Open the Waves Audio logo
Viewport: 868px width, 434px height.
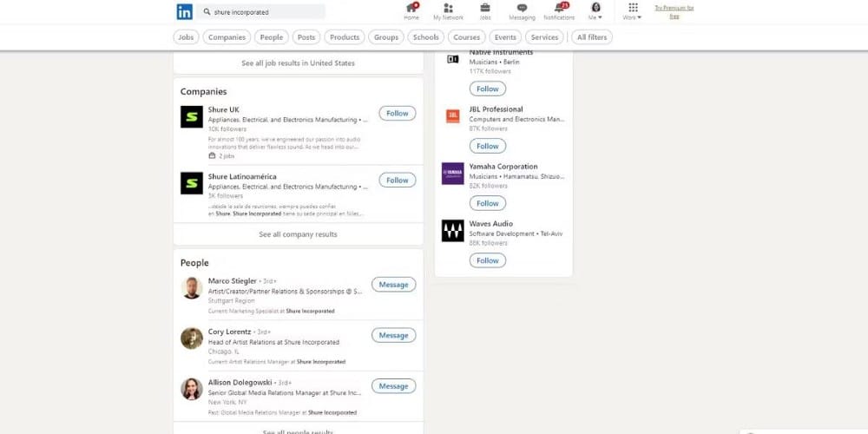click(x=453, y=231)
